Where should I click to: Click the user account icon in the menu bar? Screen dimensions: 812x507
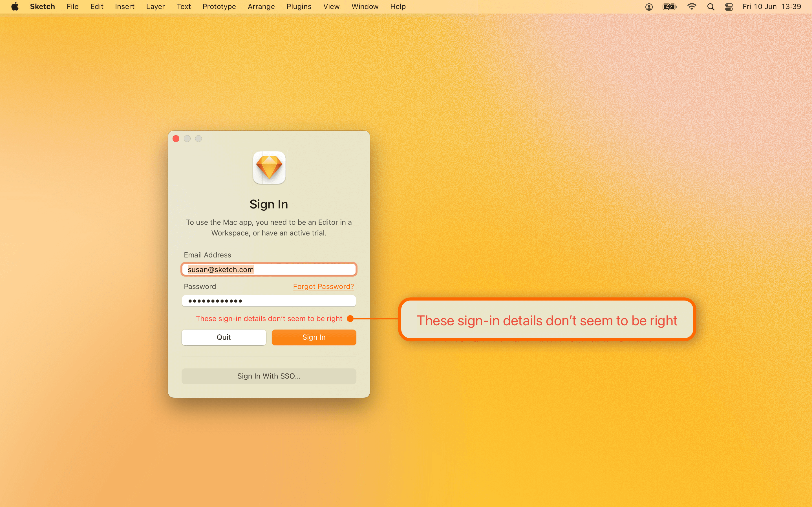coord(649,6)
